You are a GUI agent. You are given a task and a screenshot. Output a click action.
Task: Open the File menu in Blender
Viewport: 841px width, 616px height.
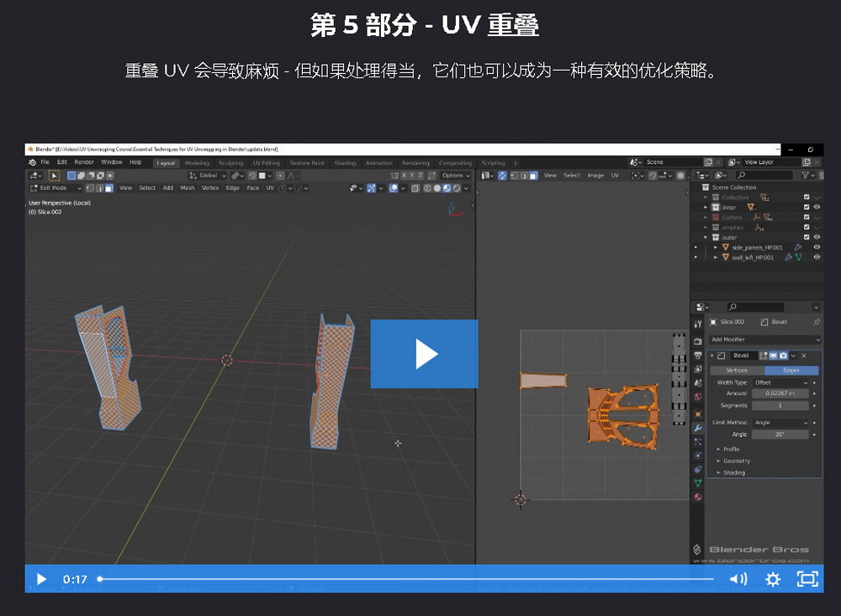(x=45, y=162)
